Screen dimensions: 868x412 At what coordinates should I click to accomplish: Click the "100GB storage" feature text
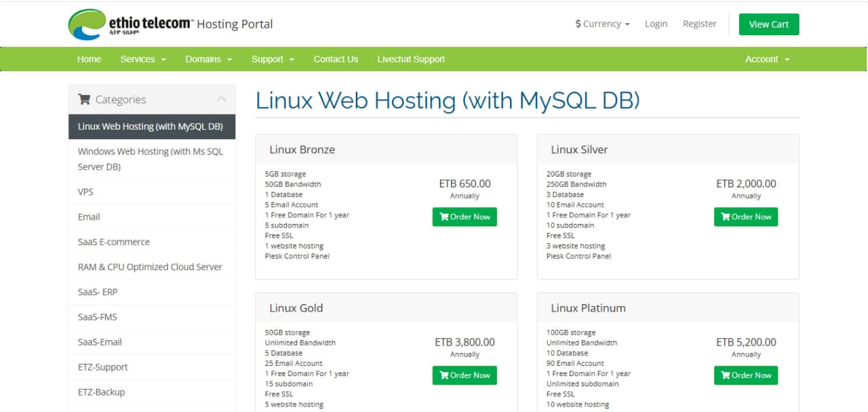click(571, 333)
